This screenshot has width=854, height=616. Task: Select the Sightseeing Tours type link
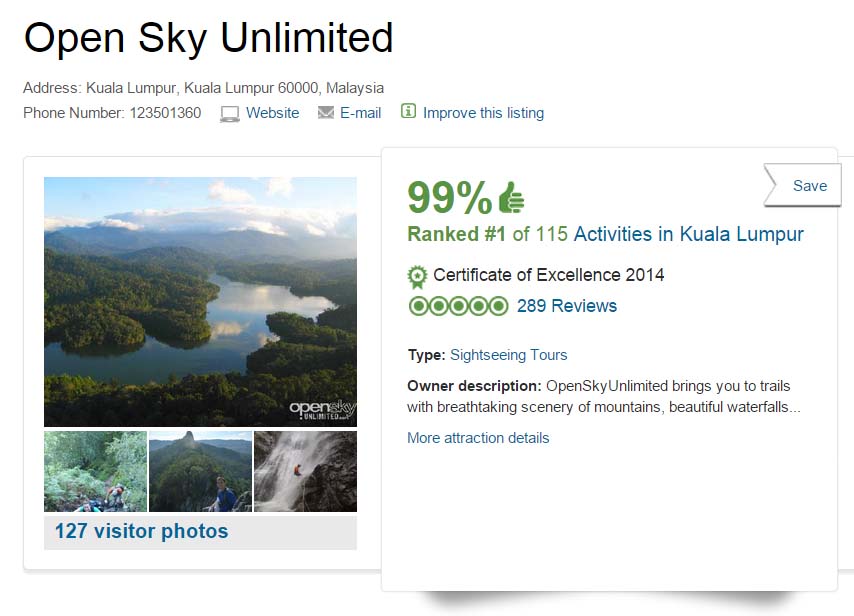coord(508,355)
